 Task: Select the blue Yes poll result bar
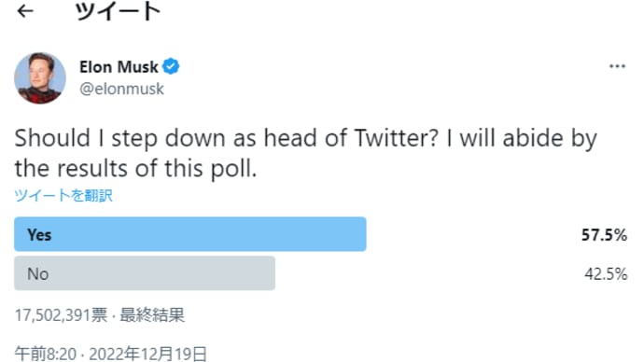point(190,234)
